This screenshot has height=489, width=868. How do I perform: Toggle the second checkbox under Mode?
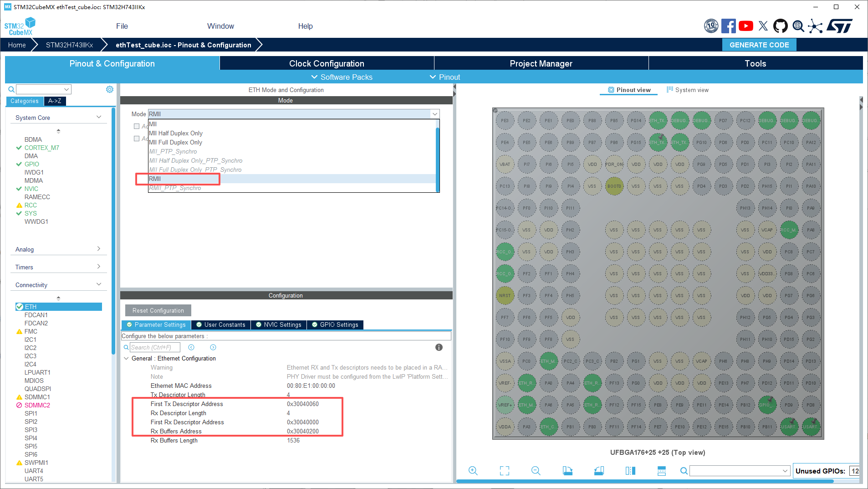click(137, 139)
